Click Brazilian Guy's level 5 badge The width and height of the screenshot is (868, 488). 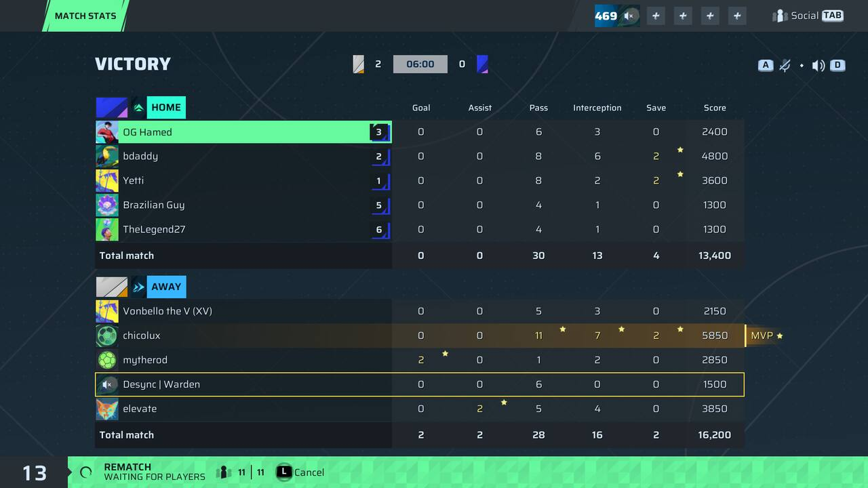pos(379,205)
